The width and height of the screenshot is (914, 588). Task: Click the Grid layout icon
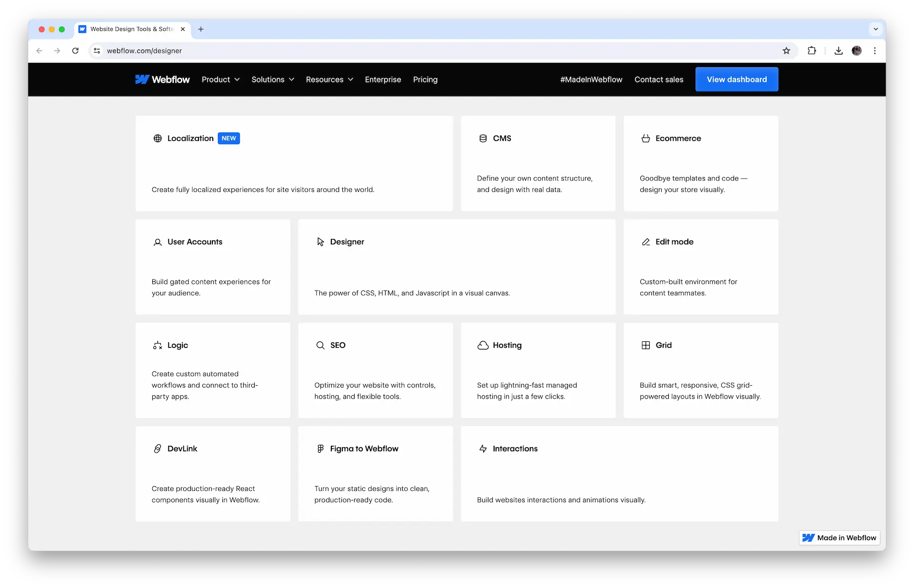click(x=646, y=345)
